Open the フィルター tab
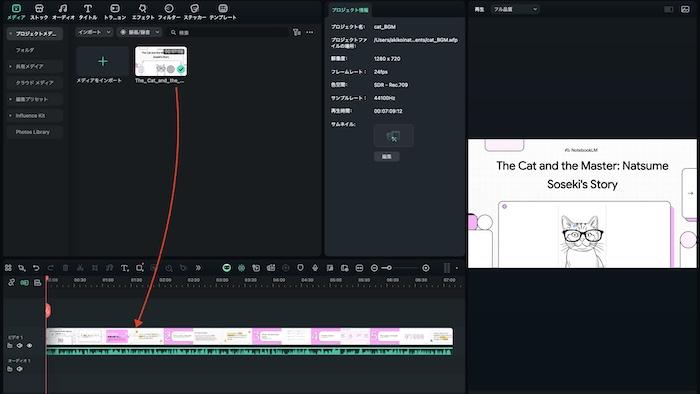Image resolution: width=700 pixels, height=394 pixels. pos(169,12)
